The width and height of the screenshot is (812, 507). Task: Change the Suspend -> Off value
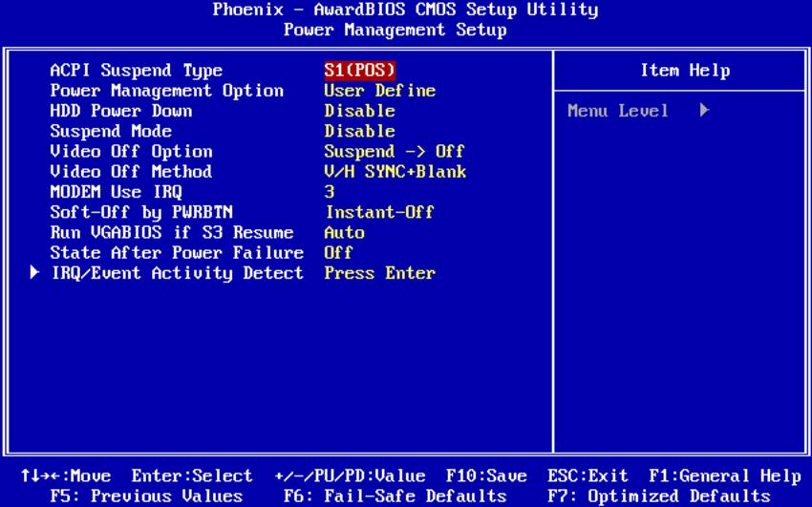[x=395, y=152]
